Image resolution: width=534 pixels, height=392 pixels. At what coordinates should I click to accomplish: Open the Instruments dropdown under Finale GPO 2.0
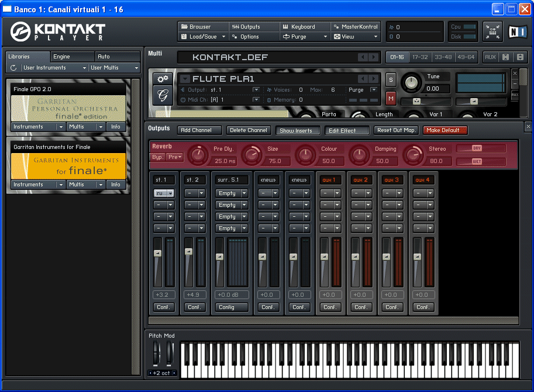point(37,127)
